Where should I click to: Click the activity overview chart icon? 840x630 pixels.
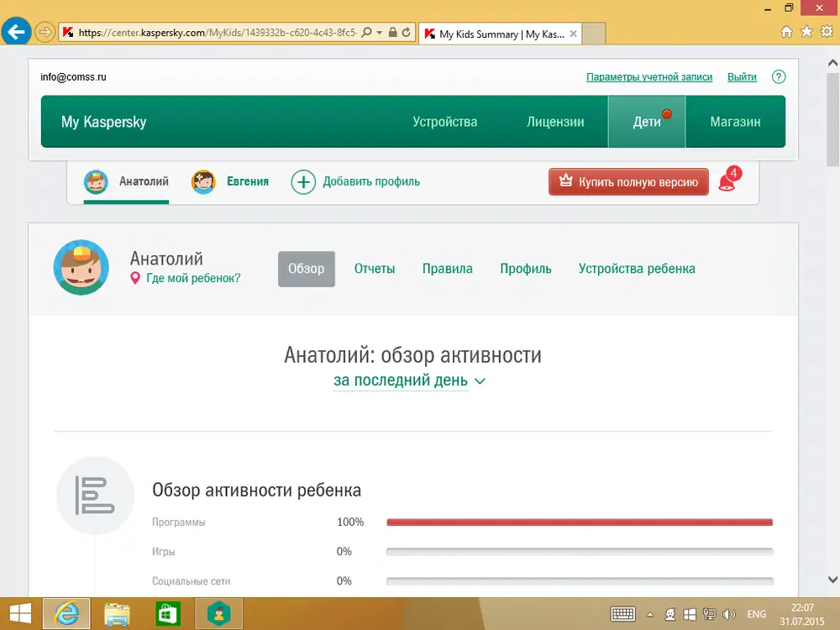pyautogui.click(x=96, y=495)
